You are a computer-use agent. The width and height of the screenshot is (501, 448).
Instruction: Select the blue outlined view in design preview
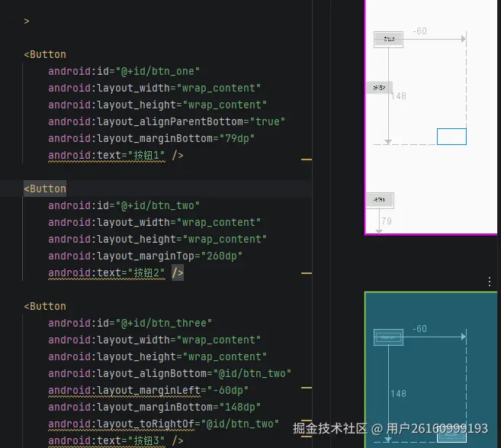pos(451,137)
